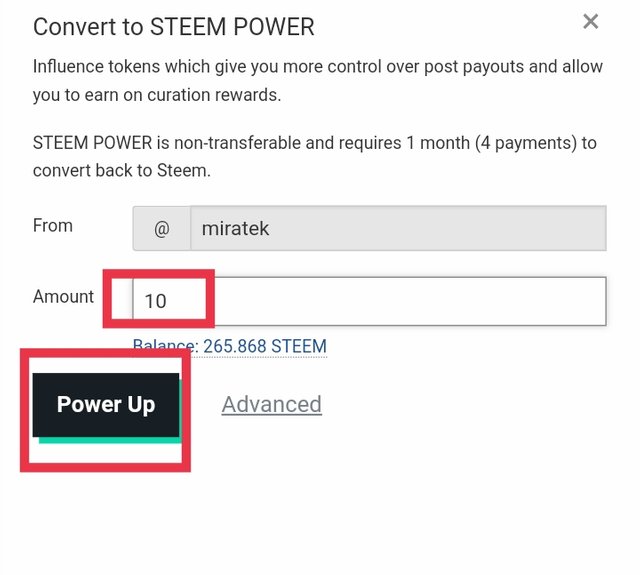
Task: Click the Influence tokens description paragraph
Action: 318,79
